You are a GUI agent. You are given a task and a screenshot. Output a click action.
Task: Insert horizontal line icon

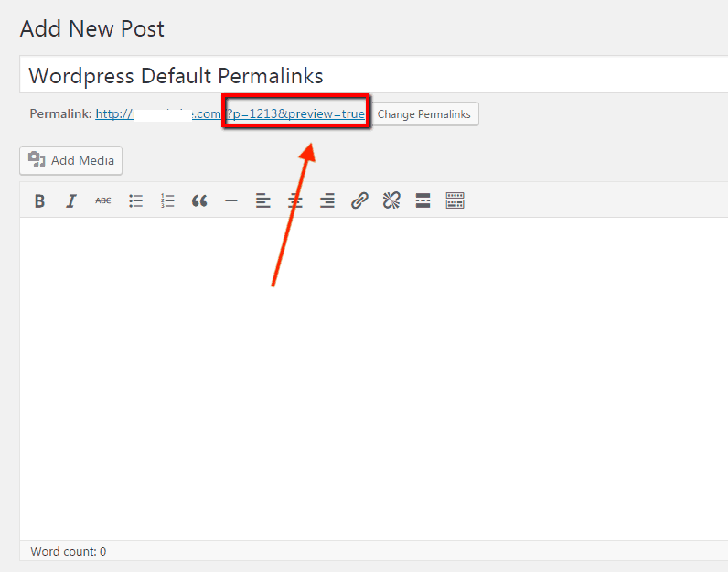pyautogui.click(x=231, y=200)
